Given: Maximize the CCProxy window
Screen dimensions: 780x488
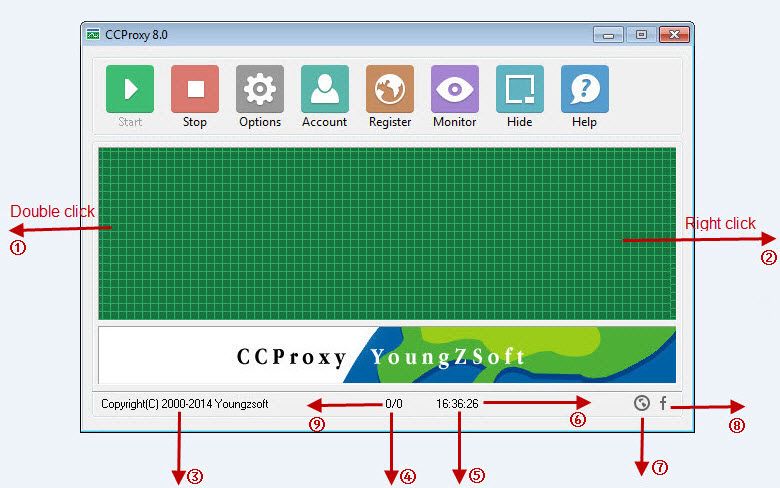Looking at the screenshot, I should (x=641, y=34).
